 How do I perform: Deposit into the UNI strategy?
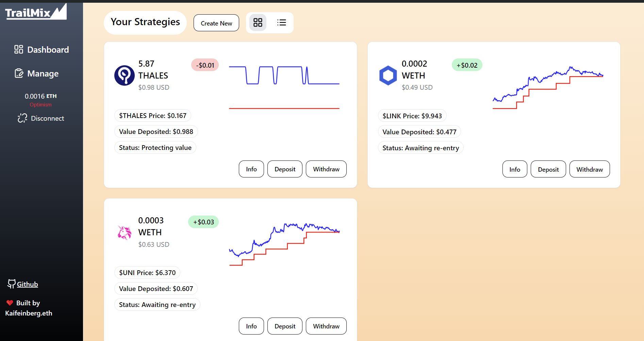[285, 326]
